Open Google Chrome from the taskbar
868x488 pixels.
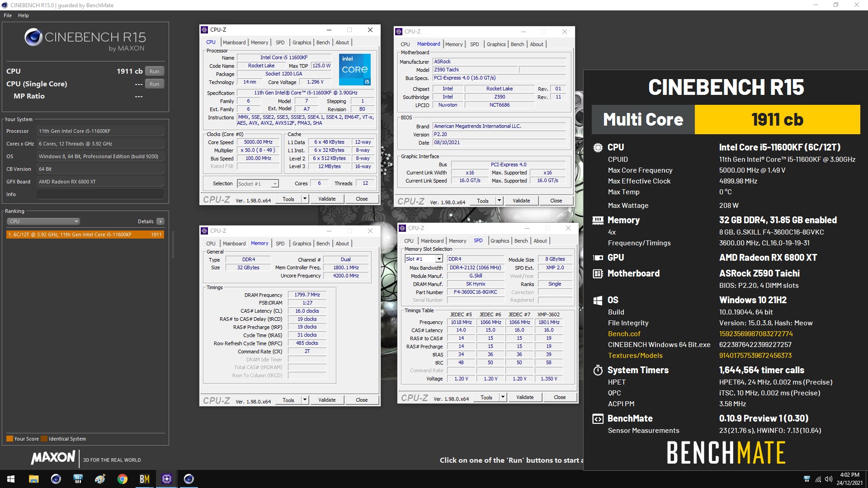(x=122, y=479)
